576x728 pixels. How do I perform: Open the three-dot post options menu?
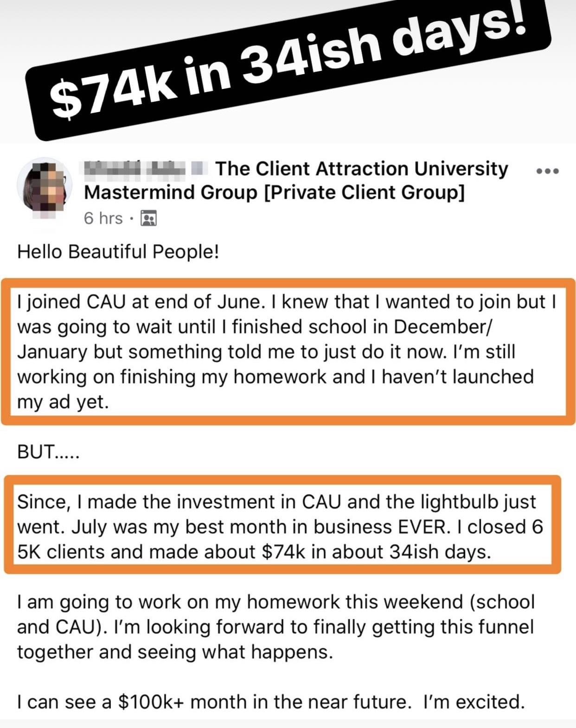(547, 171)
